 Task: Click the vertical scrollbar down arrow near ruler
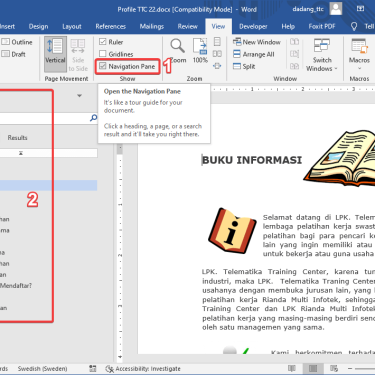pyautogui.click(x=120, y=358)
